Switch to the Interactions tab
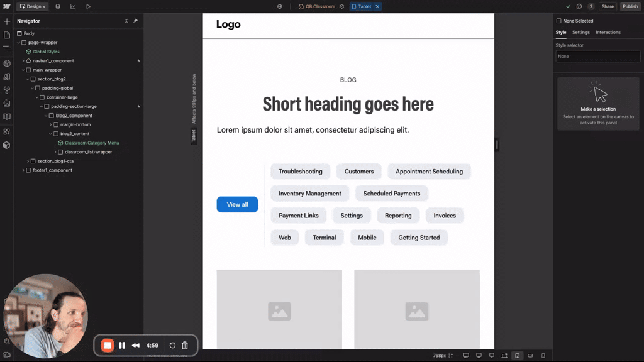 click(x=608, y=33)
